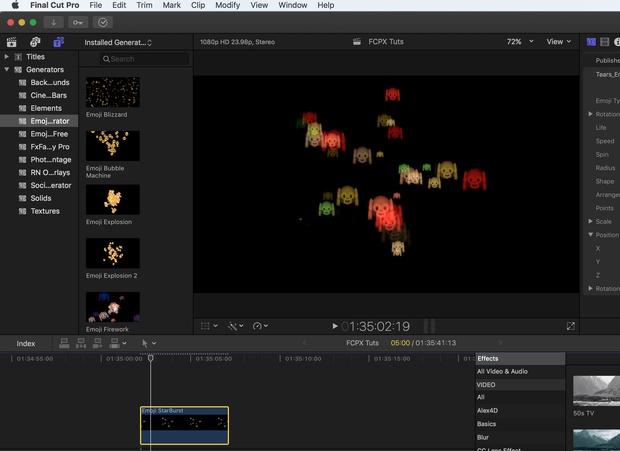Open the File menu

(x=95, y=5)
